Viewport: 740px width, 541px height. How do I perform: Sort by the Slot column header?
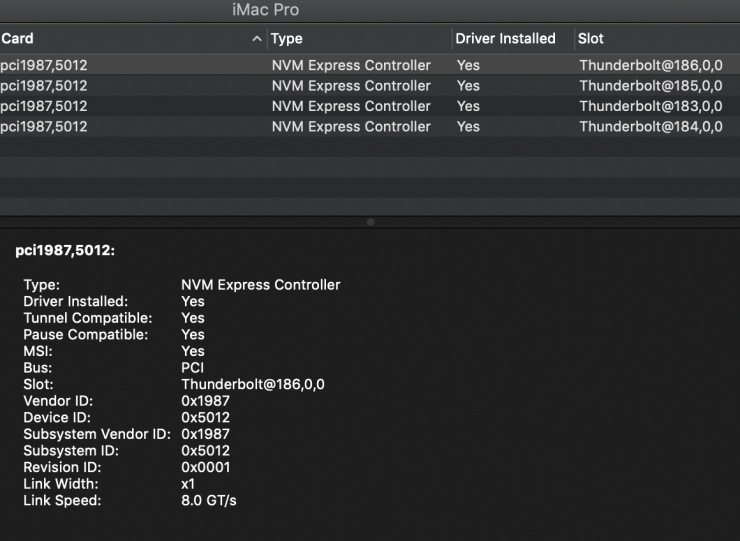click(x=591, y=39)
